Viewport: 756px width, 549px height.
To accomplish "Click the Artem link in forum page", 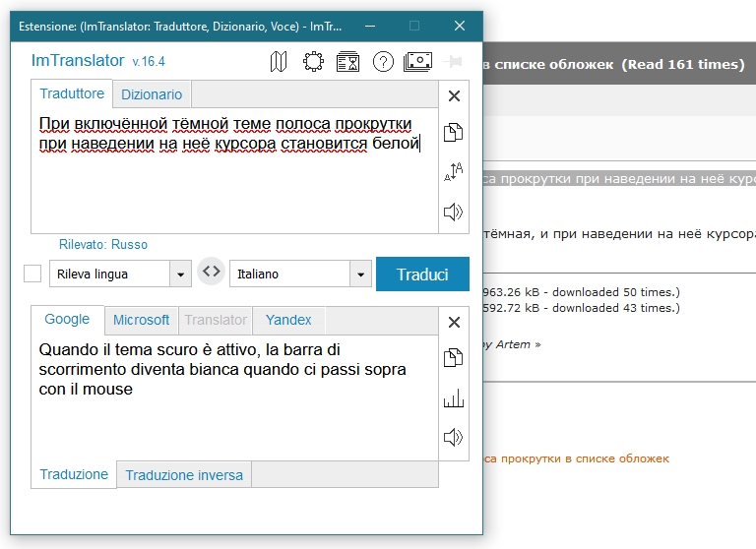I will click(x=513, y=344).
